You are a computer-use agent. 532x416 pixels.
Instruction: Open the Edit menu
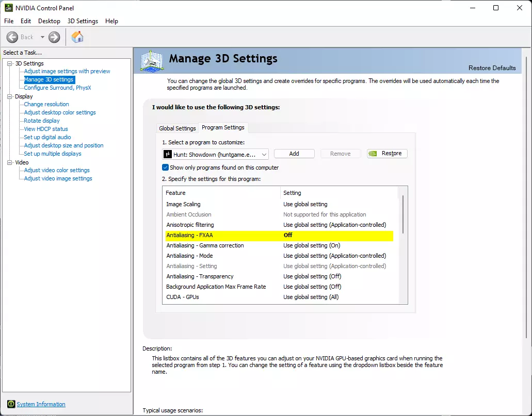pyautogui.click(x=26, y=21)
